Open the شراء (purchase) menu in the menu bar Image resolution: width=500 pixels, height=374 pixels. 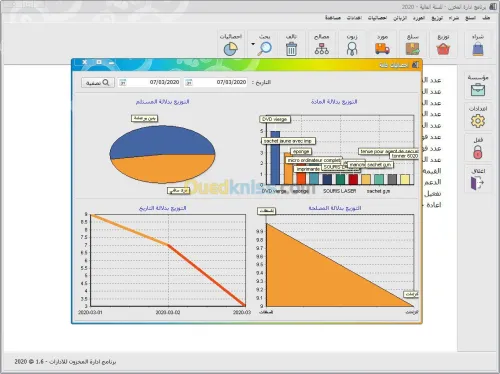pyautogui.click(x=454, y=18)
